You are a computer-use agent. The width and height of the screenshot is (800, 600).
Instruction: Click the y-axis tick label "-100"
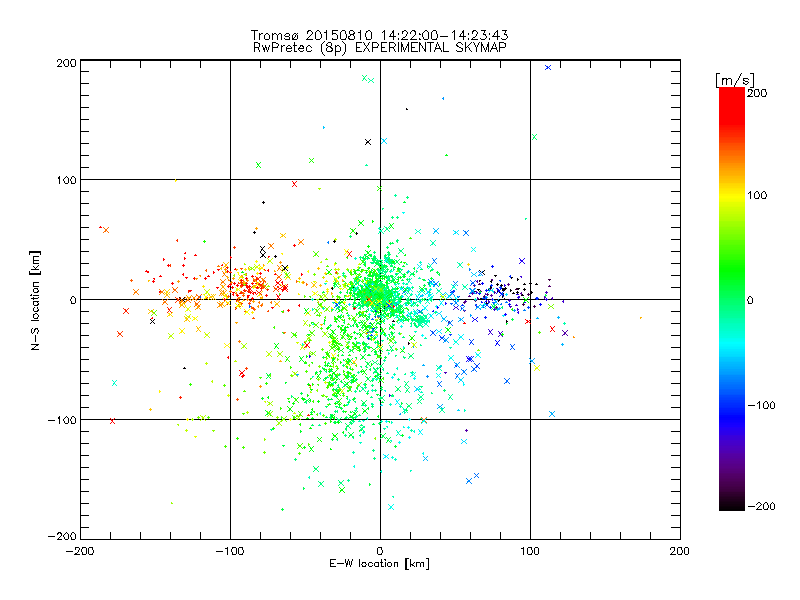coord(62,420)
